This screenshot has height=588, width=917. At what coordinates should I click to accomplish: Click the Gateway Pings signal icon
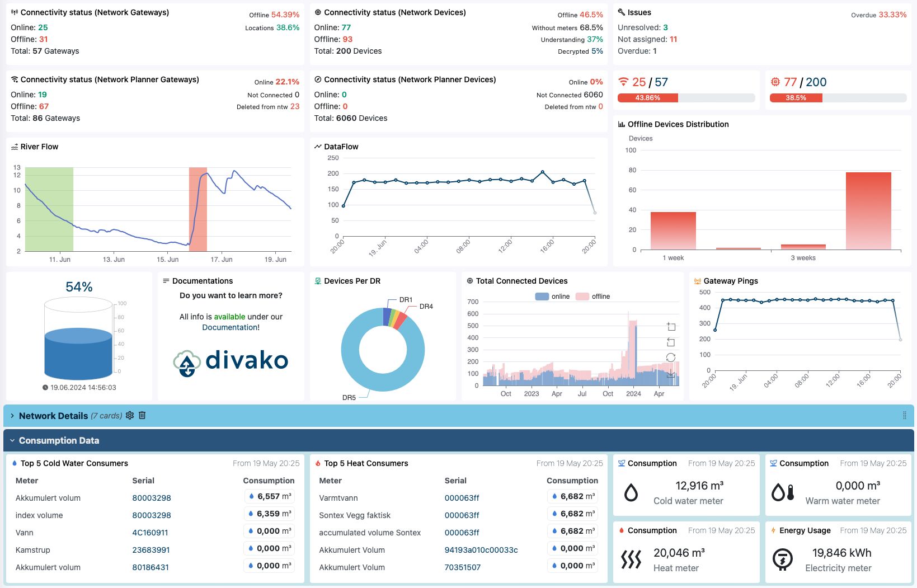698,281
